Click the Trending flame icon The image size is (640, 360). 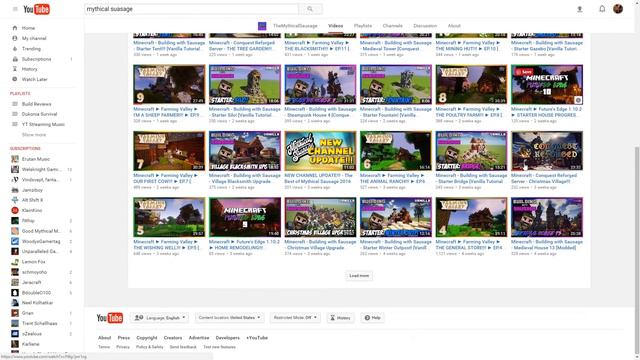pos(15,49)
